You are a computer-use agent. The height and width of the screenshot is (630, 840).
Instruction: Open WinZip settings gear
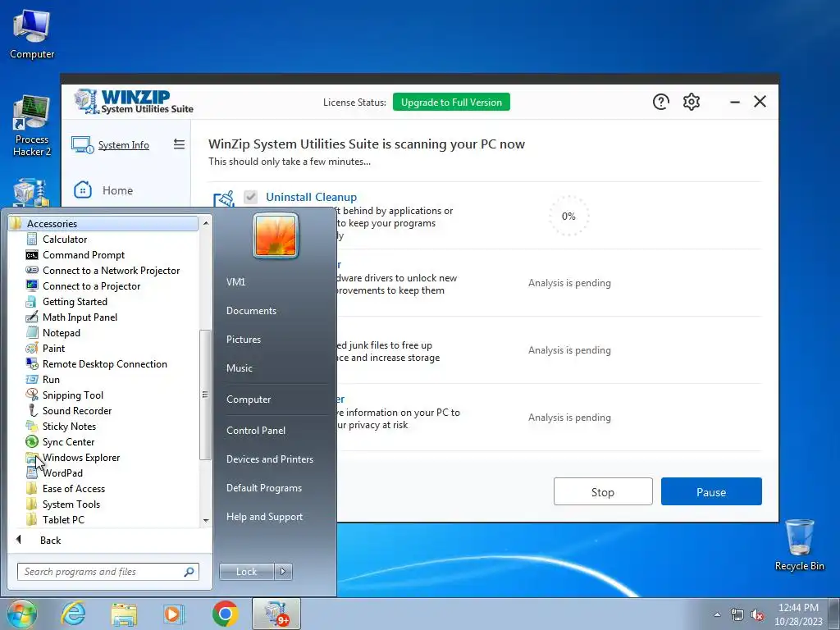click(691, 101)
